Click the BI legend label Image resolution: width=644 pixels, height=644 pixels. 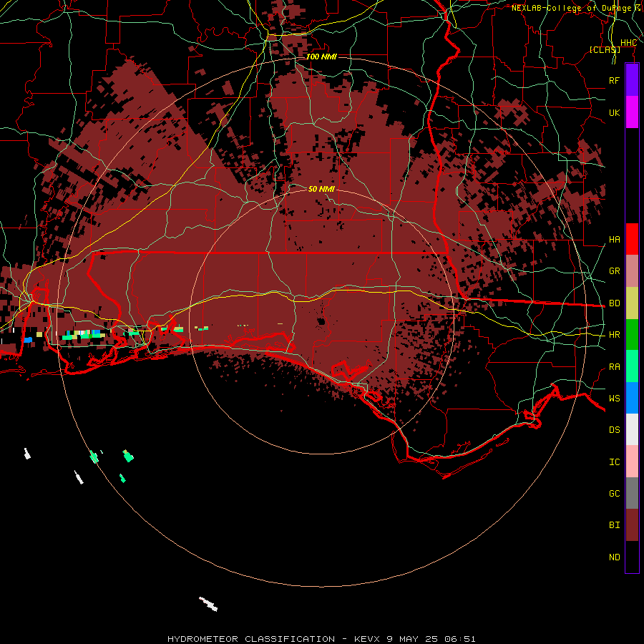tap(615, 525)
